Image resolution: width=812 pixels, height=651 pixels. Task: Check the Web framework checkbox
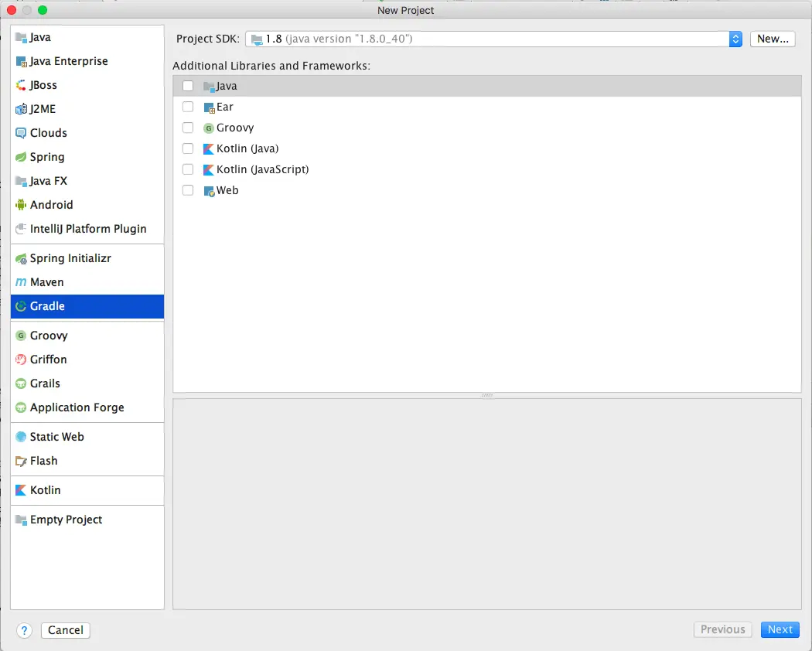click(188, 190)
